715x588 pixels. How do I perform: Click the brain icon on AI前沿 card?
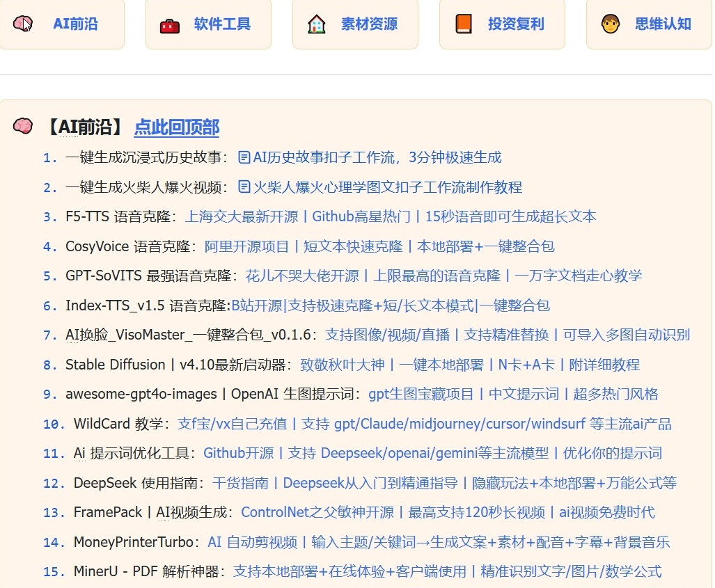[23, 24]
